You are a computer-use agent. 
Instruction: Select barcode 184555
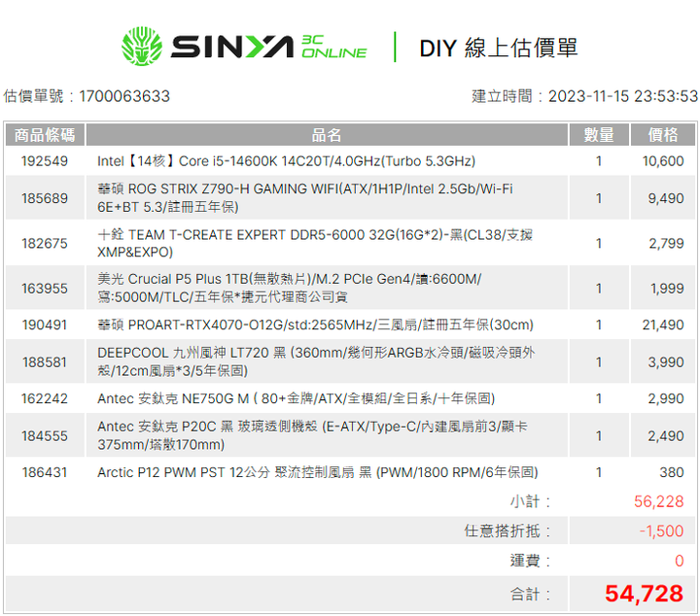(x=45, y=435)
